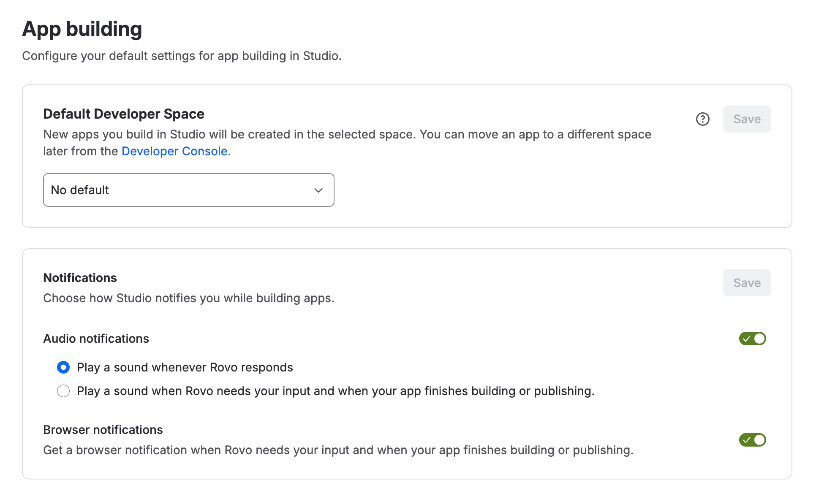Open the No default space dropdown
The width and height of the screenshot is (816, 504).
(188, 190)
